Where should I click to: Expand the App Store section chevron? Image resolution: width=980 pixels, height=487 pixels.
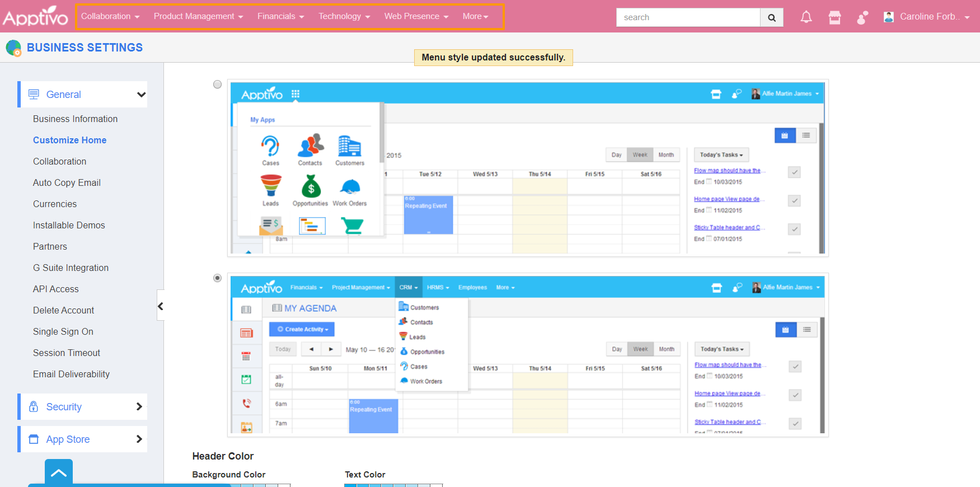(x=139, y=439)
